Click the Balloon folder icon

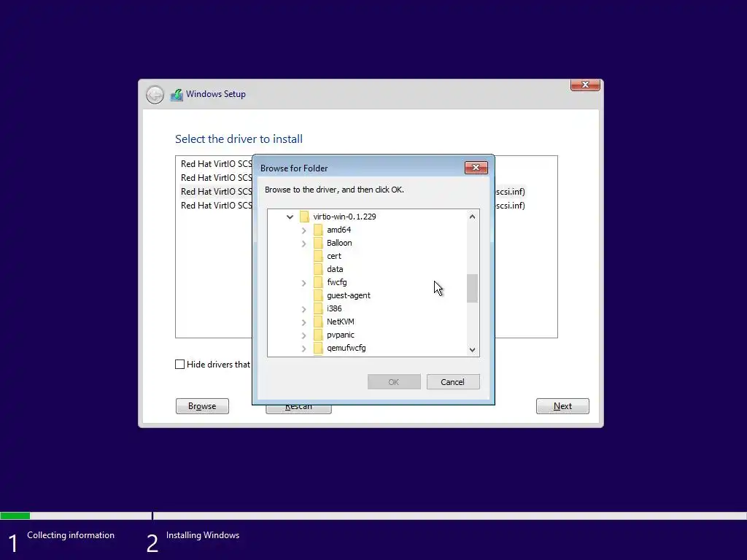(318, 243)
